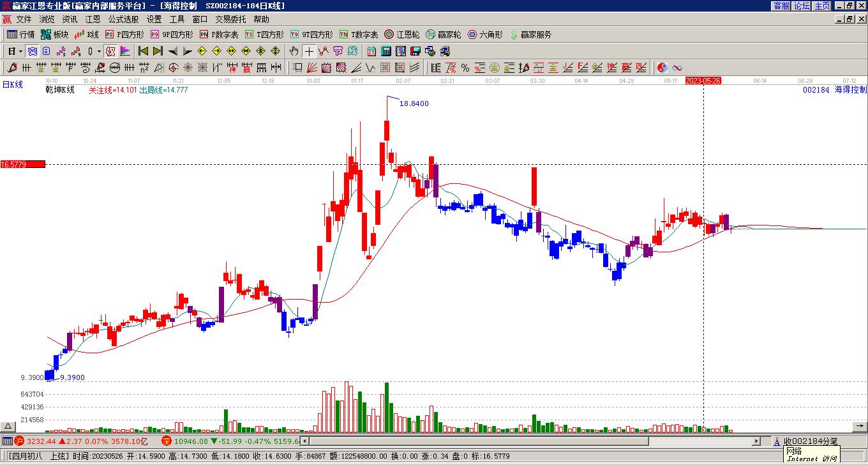Expand the candlestick style dropdown arrow

(x=99, y=51)
